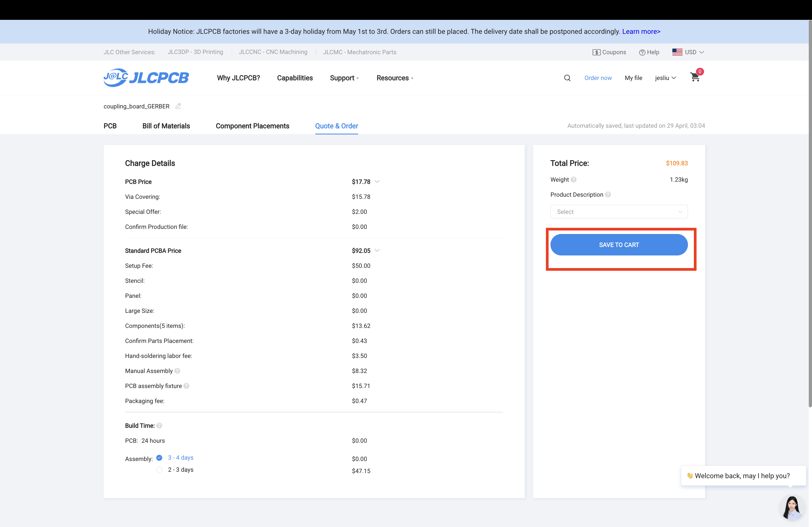
Task: Expand the Support menu
Action: coord(344,78)
